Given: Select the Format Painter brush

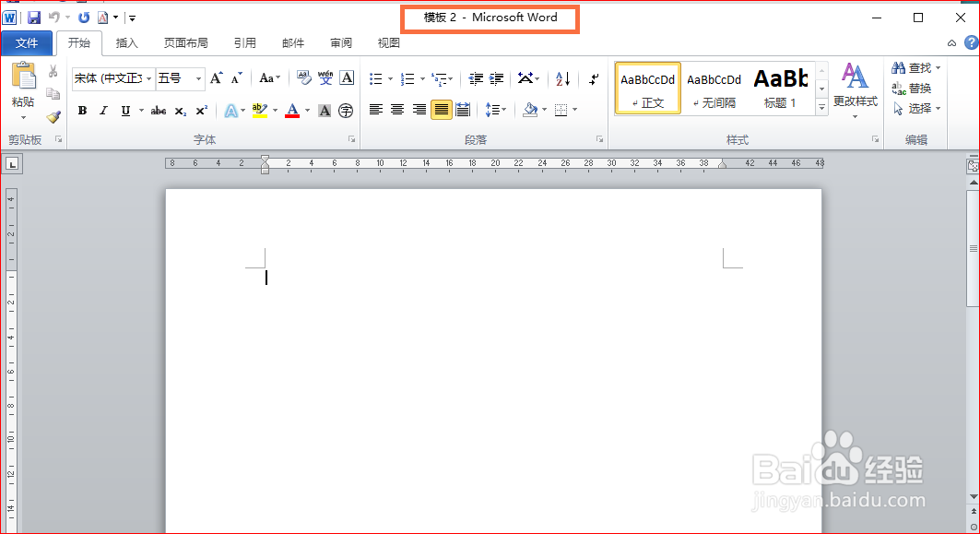Looking at the screenshot, I should point(53,117).
